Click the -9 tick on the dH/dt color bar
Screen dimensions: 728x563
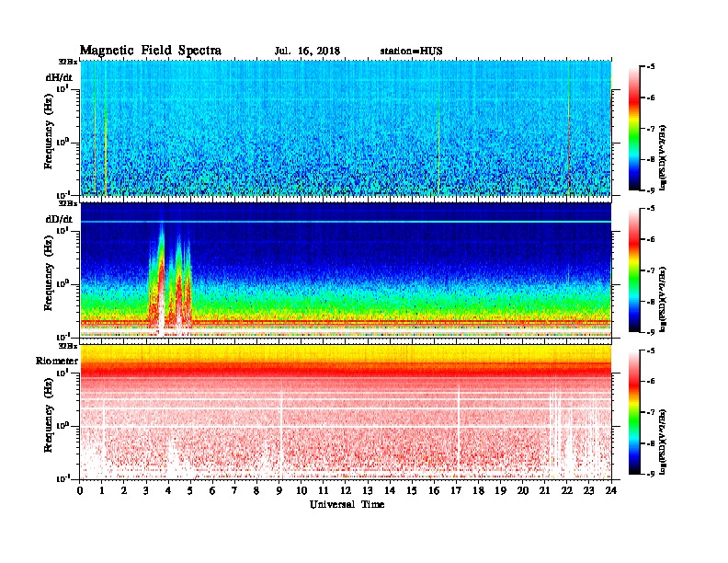[651, 190]
